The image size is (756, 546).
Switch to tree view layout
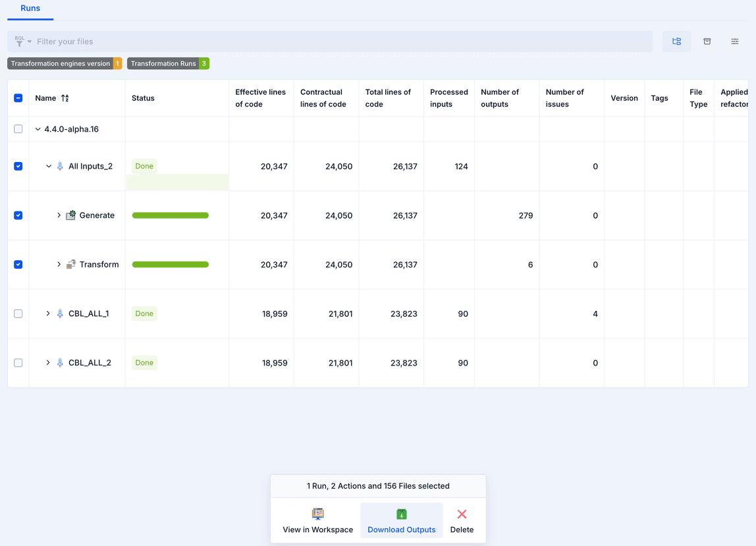click(x=676, y=41)
